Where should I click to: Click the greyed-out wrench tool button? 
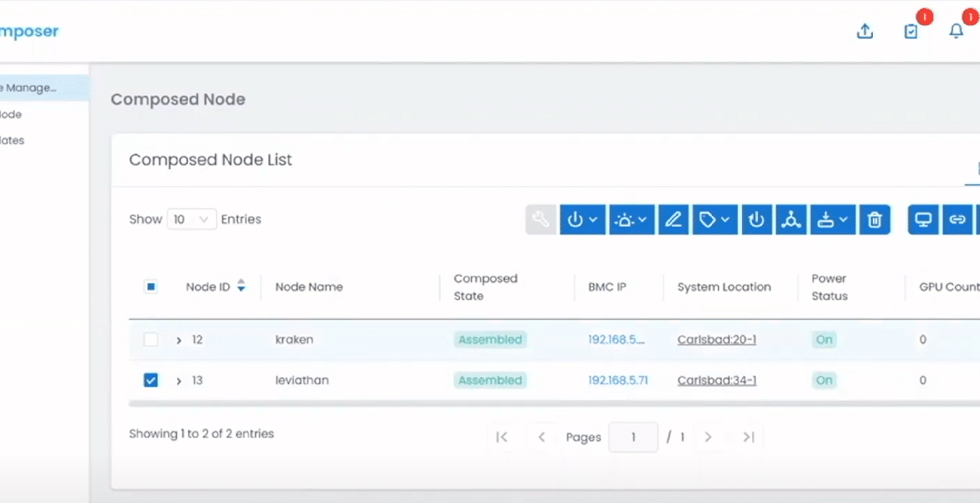pyautogui.click(x=540, y=220)
